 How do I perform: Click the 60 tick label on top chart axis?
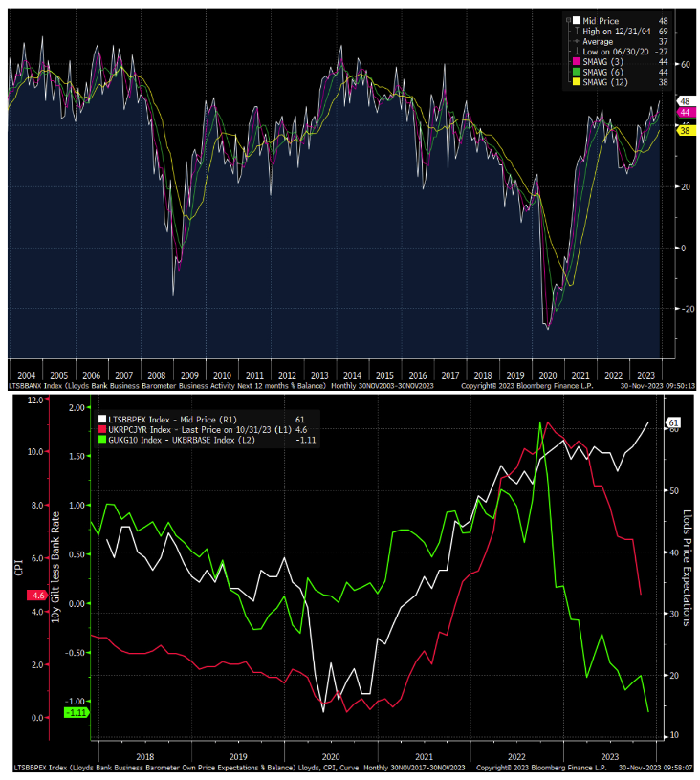click(685, 65)
